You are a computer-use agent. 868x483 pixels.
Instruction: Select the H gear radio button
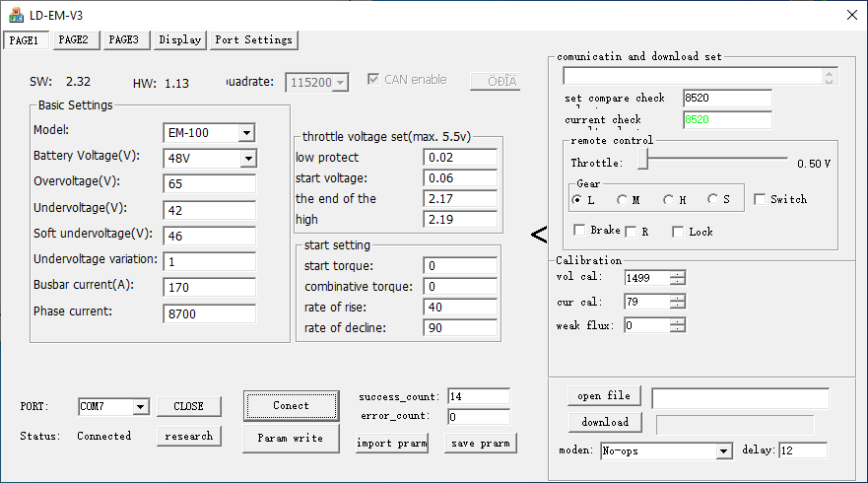(x=668, y=200)
